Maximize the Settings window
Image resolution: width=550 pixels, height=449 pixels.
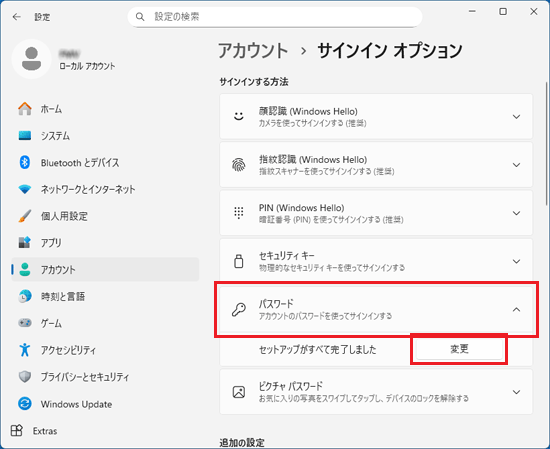point(503,12)
